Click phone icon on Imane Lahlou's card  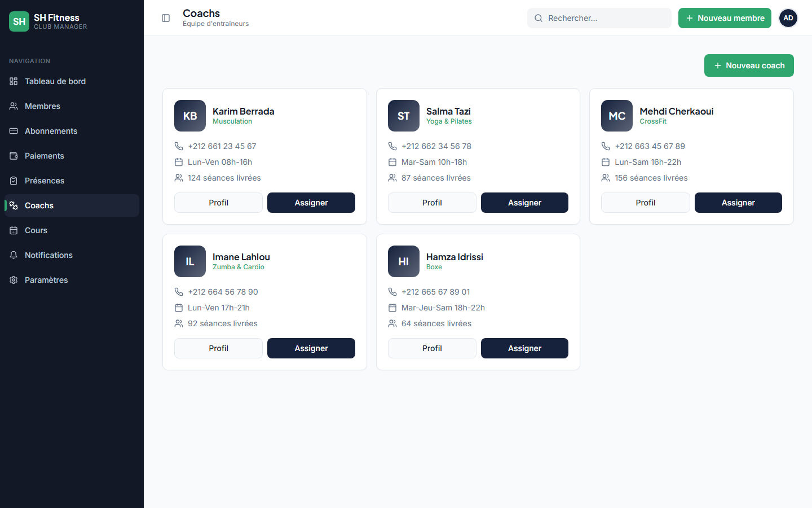click(x=179, y=292)
